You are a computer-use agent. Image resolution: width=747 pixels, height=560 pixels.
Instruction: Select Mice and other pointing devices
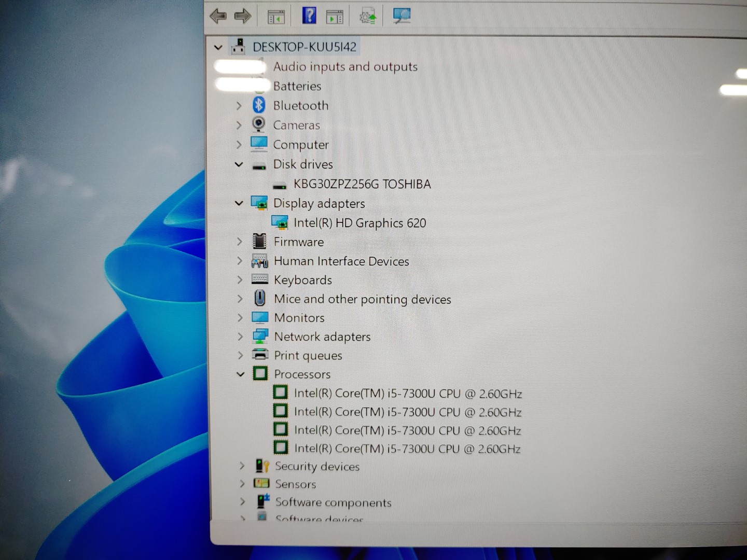[x=362, y=299]
